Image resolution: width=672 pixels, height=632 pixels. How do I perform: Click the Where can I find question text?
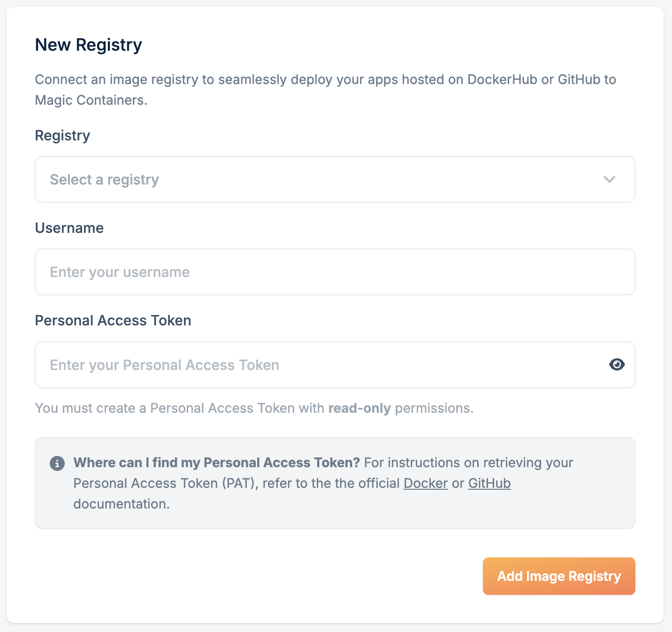click(216, 463)
